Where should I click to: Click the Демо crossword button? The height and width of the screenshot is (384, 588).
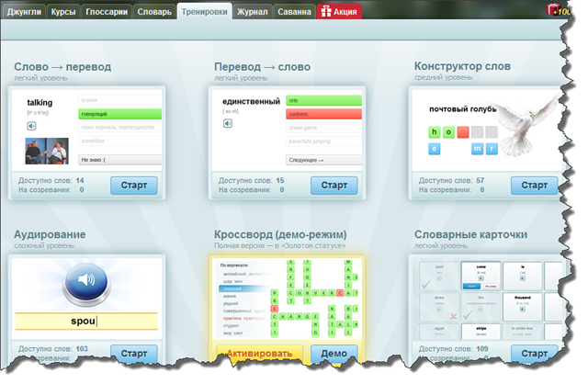click(334, 354)
